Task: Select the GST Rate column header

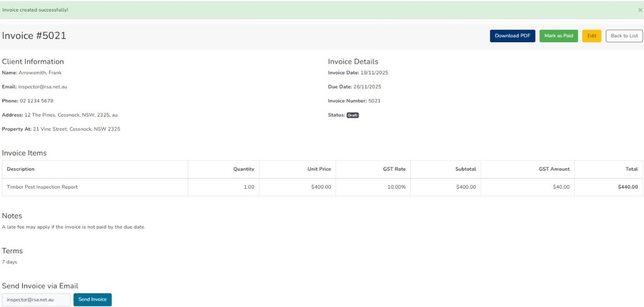Action: (x=394, y=169)
